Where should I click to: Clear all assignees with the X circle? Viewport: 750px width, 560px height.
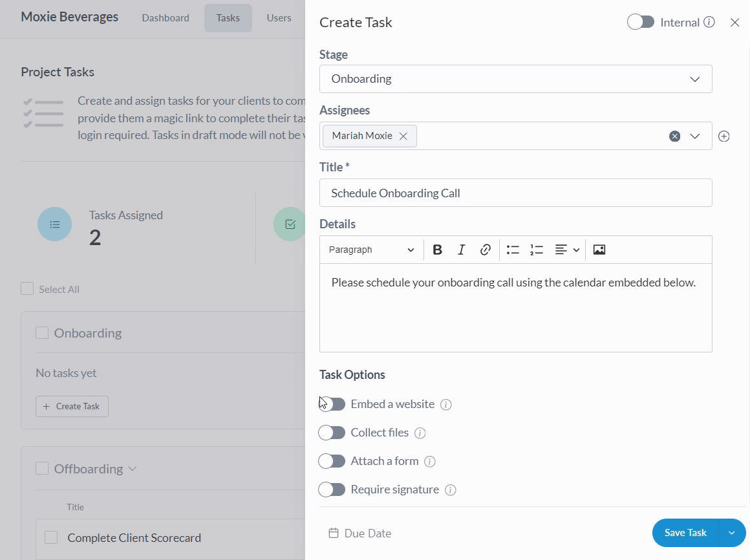[674, 136]
